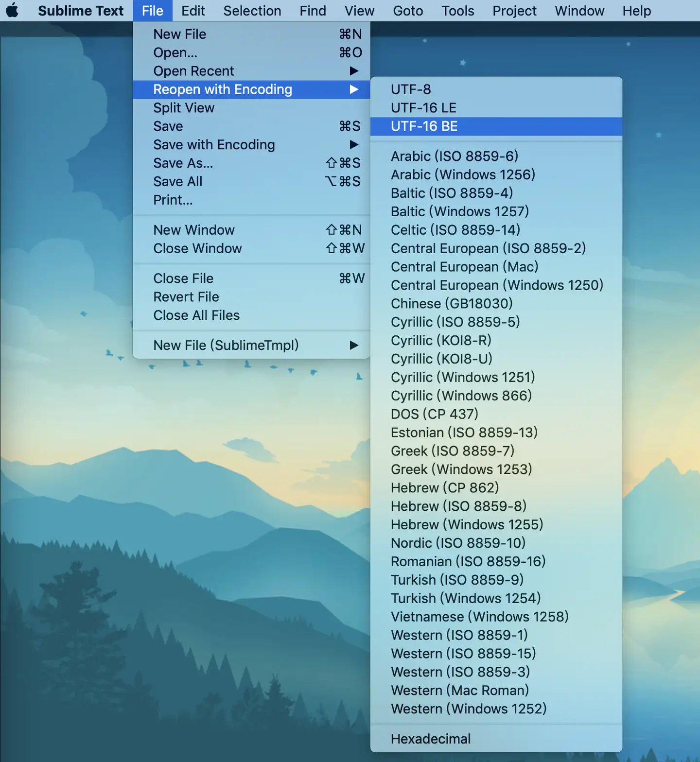Select Hebrew (Windows 1255) encoding
Image resolution: width=700 pixels, height=762 pixels.
click(x=496, y=525)
